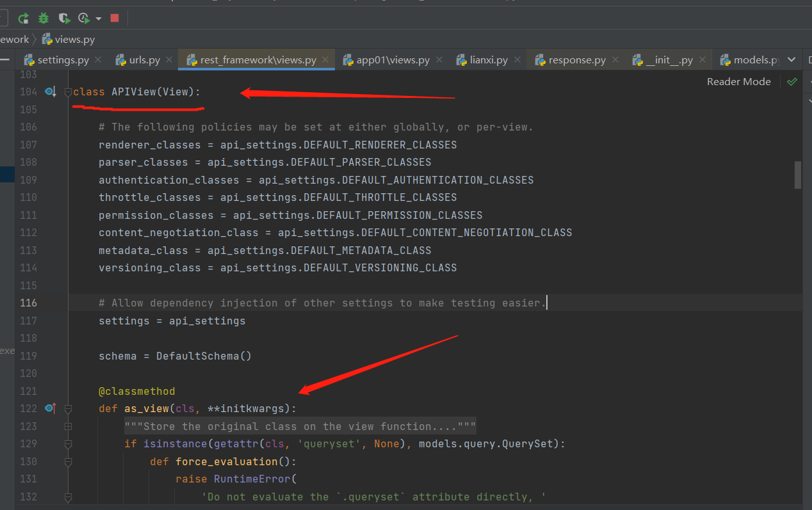Click the '@classmethod' decorator
The width and height of the screenshot is (812, 510).
click(136, 391)
